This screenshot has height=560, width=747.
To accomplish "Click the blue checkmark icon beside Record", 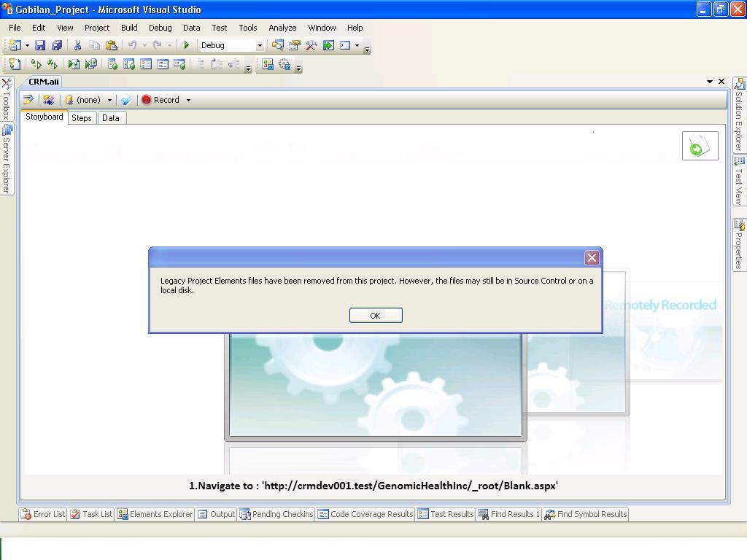I will click(125, 100).
